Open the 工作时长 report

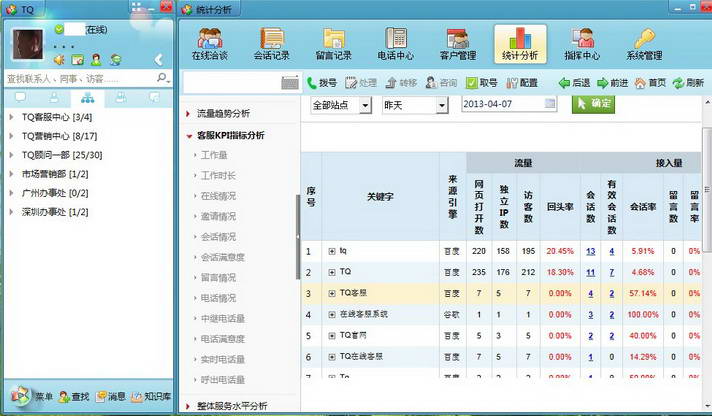[x=218, y=176]
